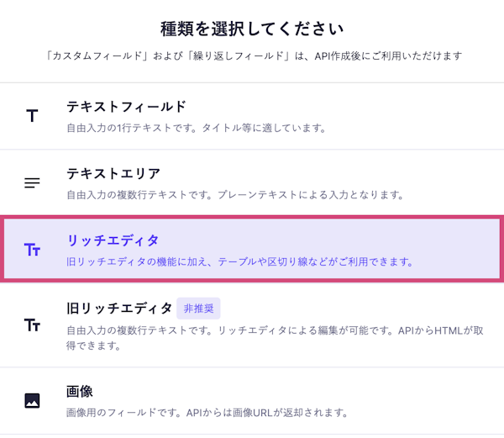
Task: Click the image description mentioning 画像URL
Action: tap(207, 413)
